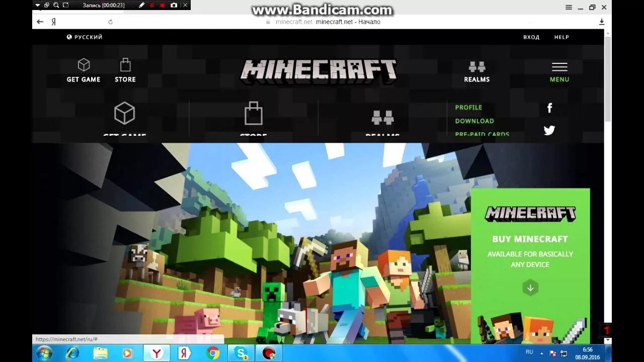This screenshot has width=644, height=362.
Task: Open Yandex 'Я' taskbar shortcut
Action: point(185,353)
